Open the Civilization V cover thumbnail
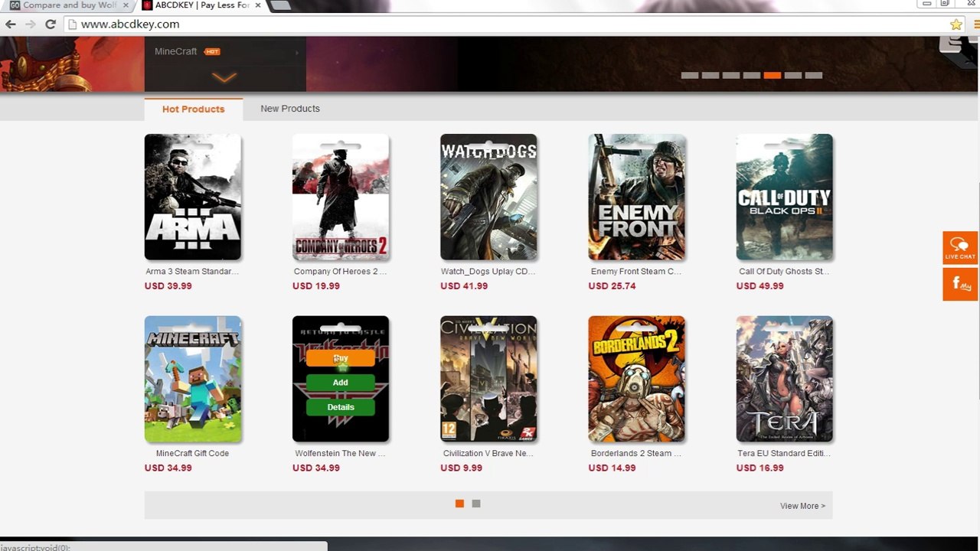The height and width of the screenshot is (551, 980). 488,379
